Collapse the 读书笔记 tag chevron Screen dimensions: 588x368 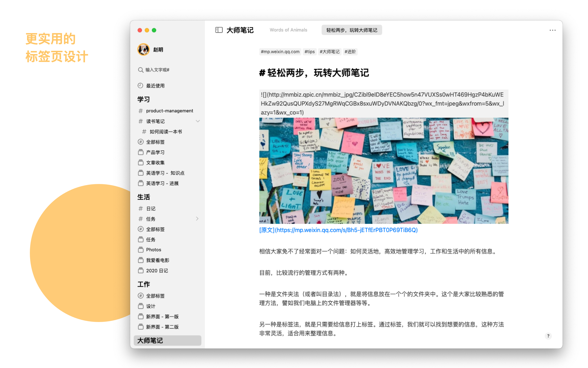point(198,121)
